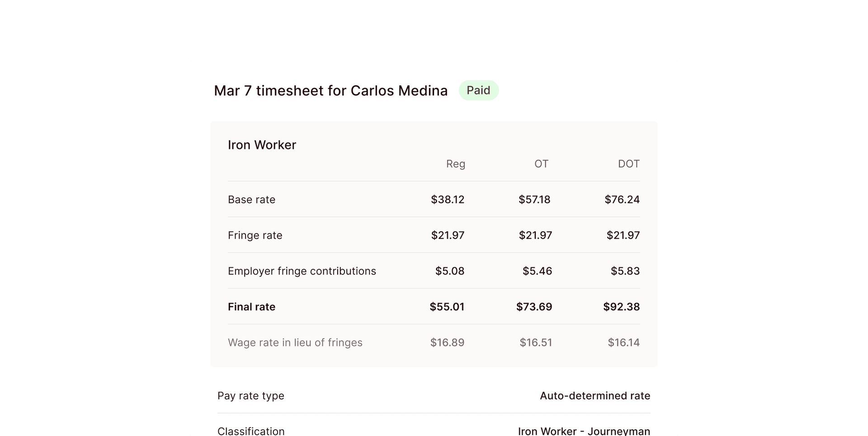Click the Mar 7 timesheet title
This screenshot has width=868, height=436.
click(330, 90)
